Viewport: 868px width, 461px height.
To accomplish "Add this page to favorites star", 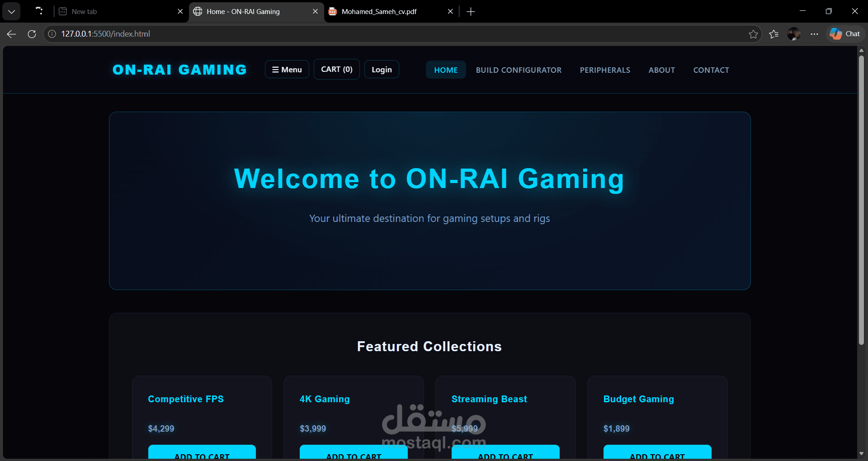I will point(753,34).
